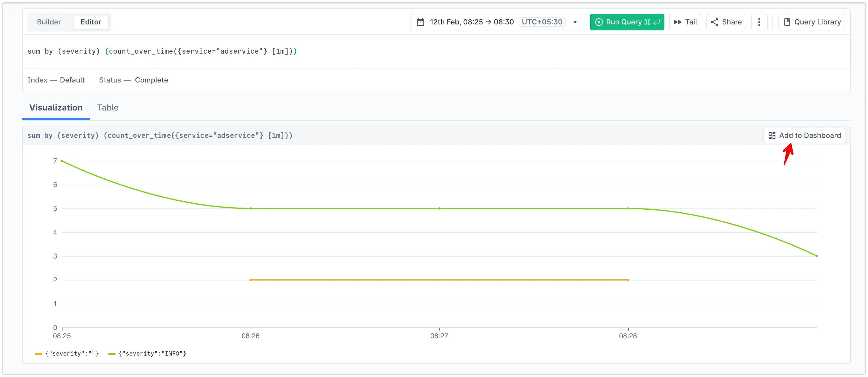Screen dimensions: 868x377
Task: Select the Visualization tab
Action: pos(56,108)
